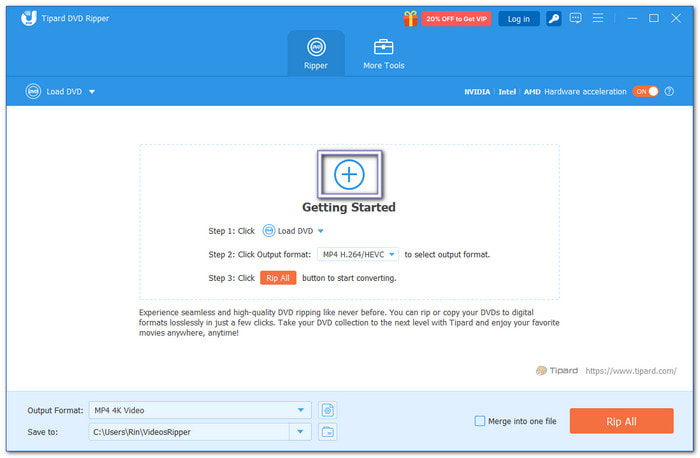The image size is (700, 458).
Task: Open the MP4 H.264/HEVC format dropdown in Step 2
Action: coord(358,254)
